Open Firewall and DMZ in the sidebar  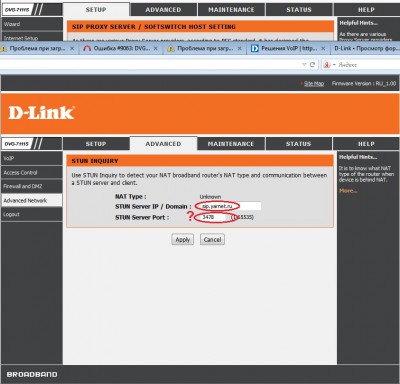(x=31, y=186)
